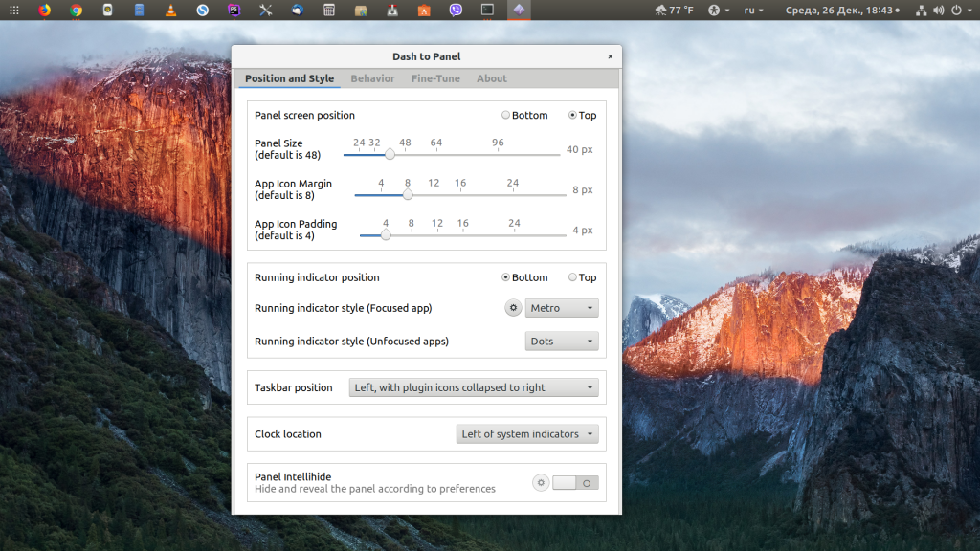Toggle the Panel Intellihide switch
Image resolution: width=980 pixels, height=551 pixels.
575,483
